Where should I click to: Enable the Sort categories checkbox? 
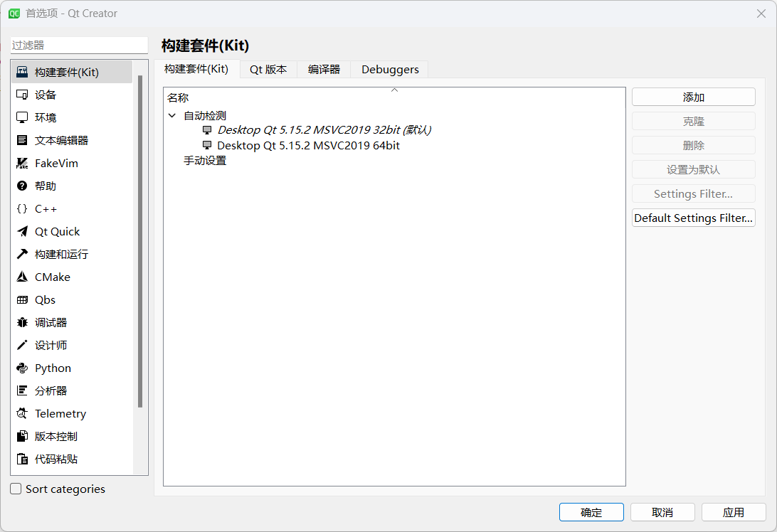16,489
